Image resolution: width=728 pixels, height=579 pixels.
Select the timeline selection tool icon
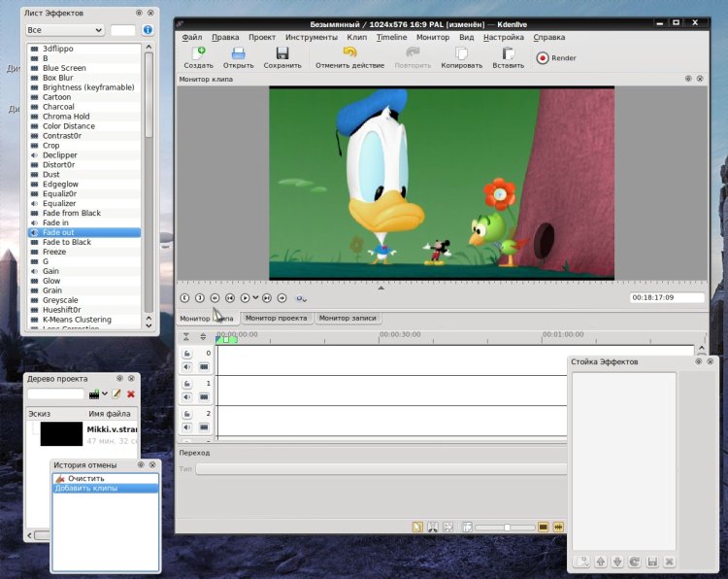click(417, 527)
